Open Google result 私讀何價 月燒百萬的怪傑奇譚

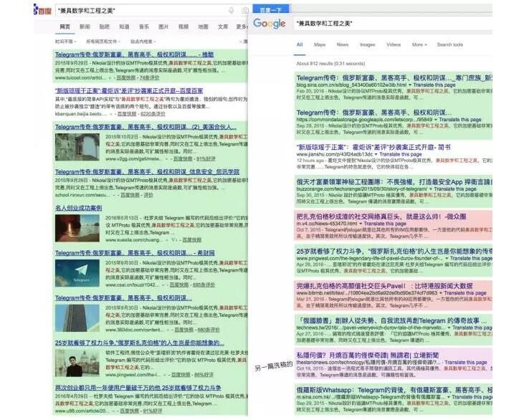367,355
